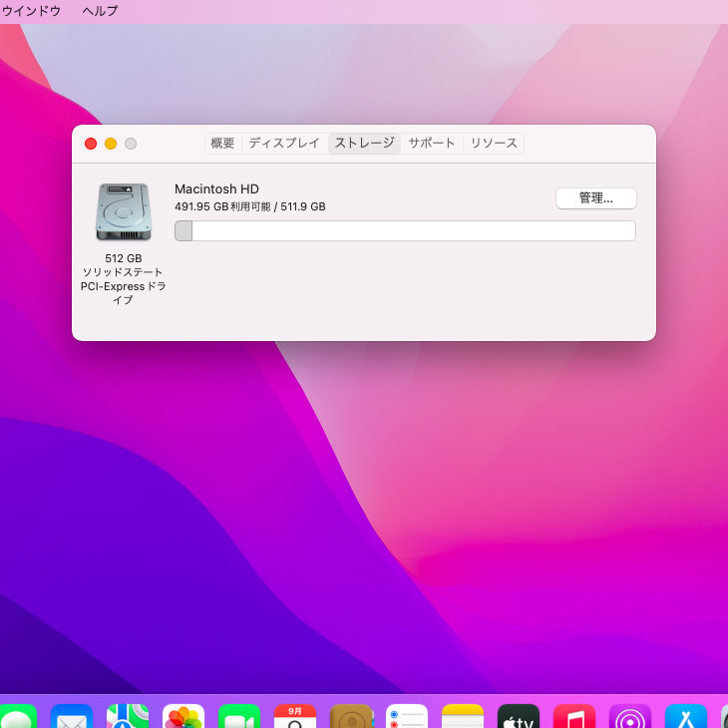The height and width of the screenshot is (728, 728).
Task: Minimize the window with yellow button
Action: [x=111, y=144]
